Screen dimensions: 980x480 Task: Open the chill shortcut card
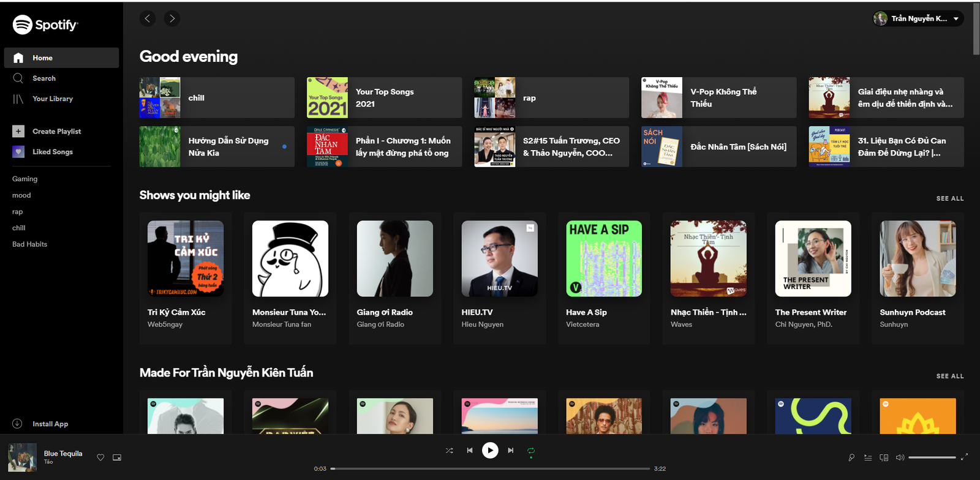click(217, 97)
